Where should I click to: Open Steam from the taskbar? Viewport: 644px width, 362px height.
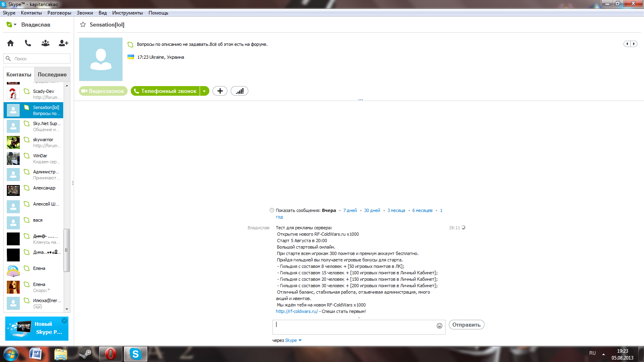tap(85, 354)
